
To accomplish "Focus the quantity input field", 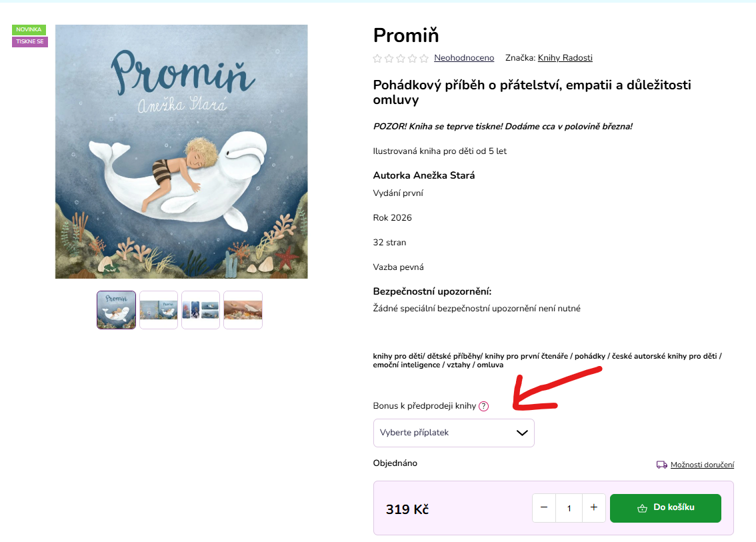I will [x=569, y=508].
